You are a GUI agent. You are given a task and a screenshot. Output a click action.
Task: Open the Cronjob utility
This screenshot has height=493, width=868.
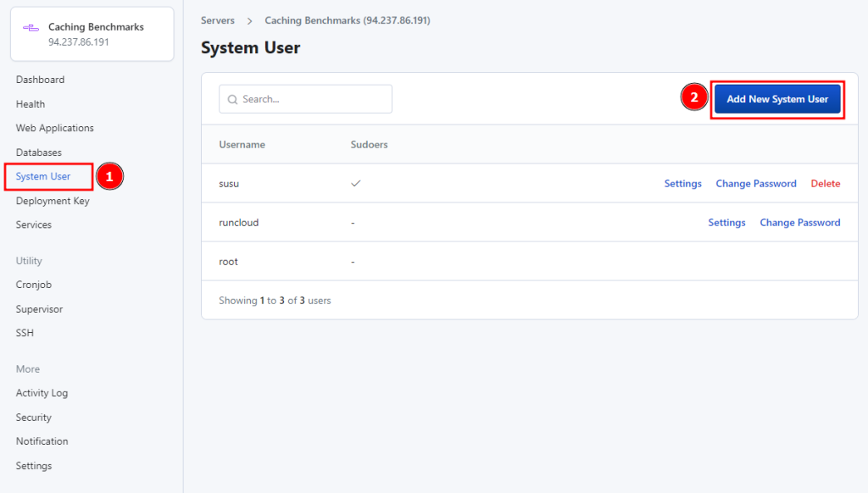[x=34, y=285]
